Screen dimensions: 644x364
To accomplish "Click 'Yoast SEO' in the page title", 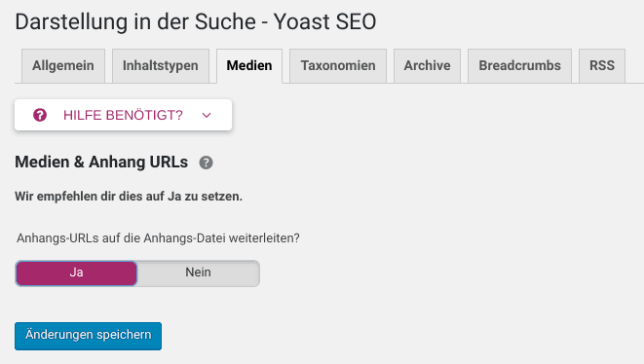I will coord(324,21).
